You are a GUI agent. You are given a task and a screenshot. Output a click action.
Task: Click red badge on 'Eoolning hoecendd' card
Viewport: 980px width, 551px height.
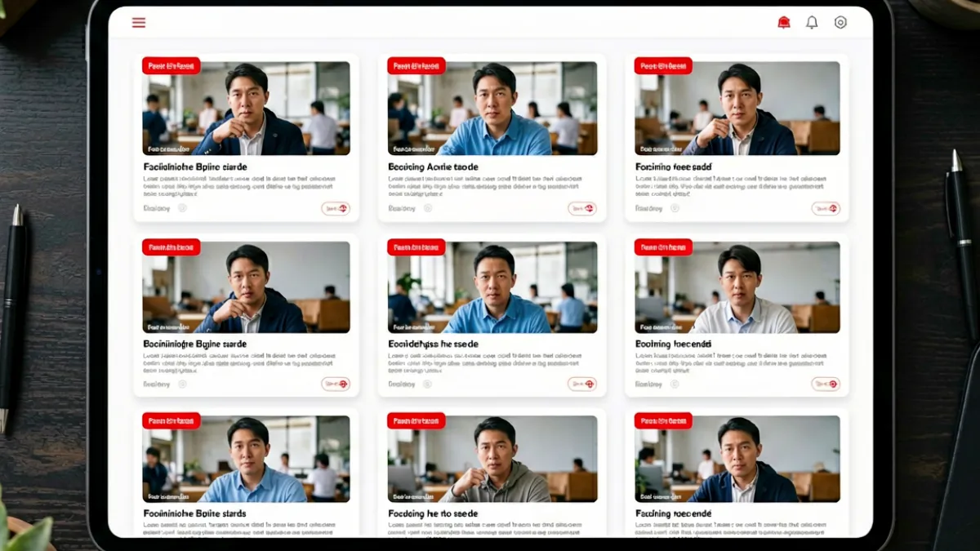tap(663, 247)
